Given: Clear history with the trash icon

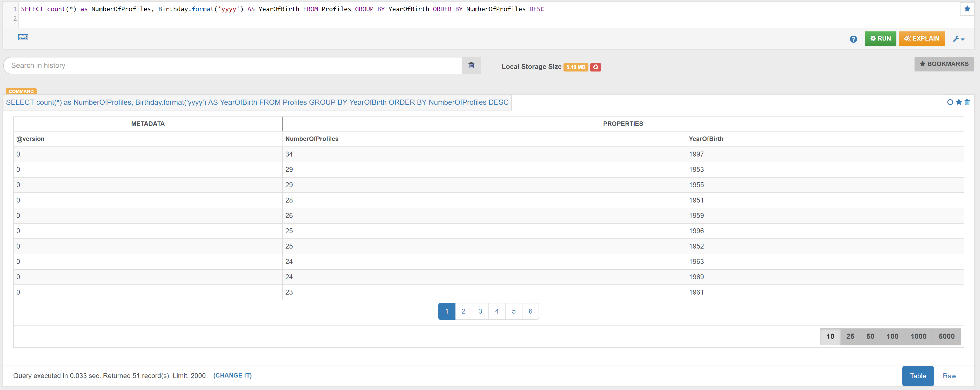Looking at the screenshot, I should pos(471,66).
